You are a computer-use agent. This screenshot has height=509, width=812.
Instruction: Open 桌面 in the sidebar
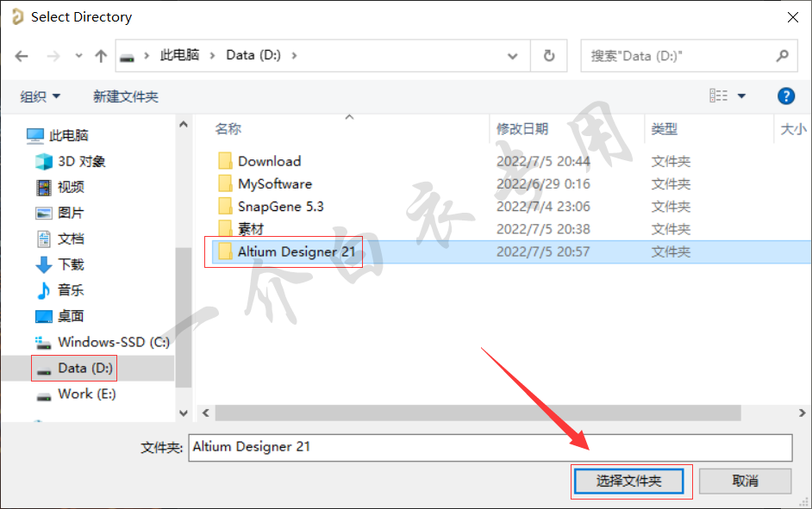tap(71, 316)
